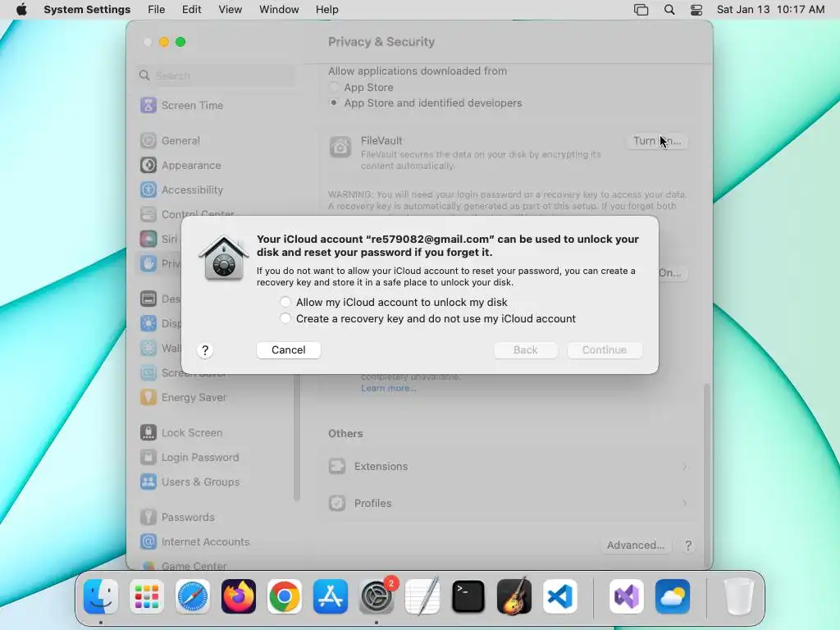Image resolution: width=840 pixels, height=630 pixels.
Task: Click the Login Password sidebar icon
Action: coord(148,458)
